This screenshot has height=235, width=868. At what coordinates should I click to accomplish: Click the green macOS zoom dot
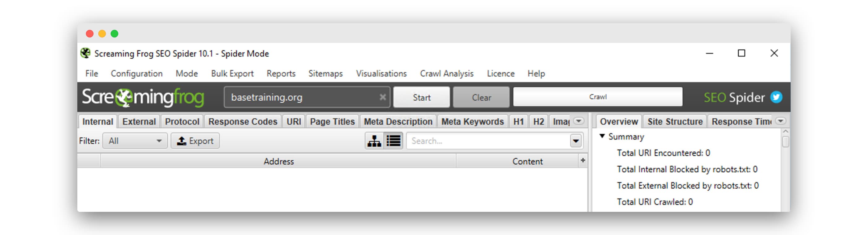(x=114, y=34)
